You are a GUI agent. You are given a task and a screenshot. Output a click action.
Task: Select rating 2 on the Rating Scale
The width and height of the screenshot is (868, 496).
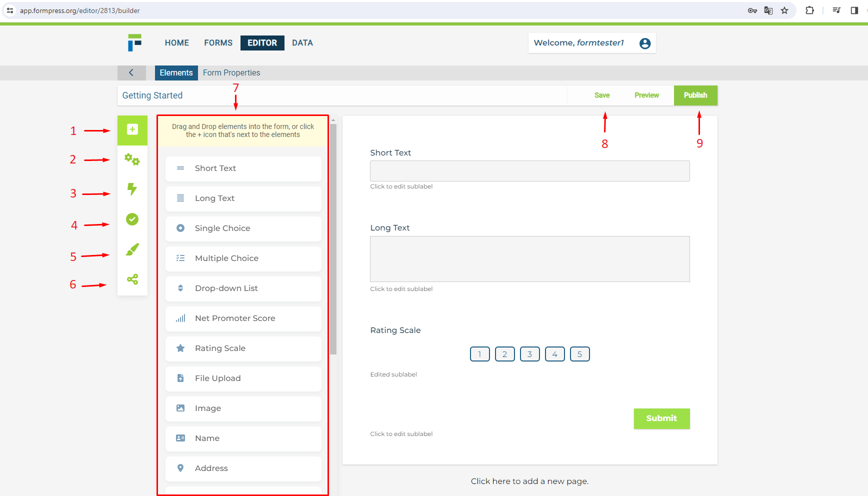coord(505,354)
